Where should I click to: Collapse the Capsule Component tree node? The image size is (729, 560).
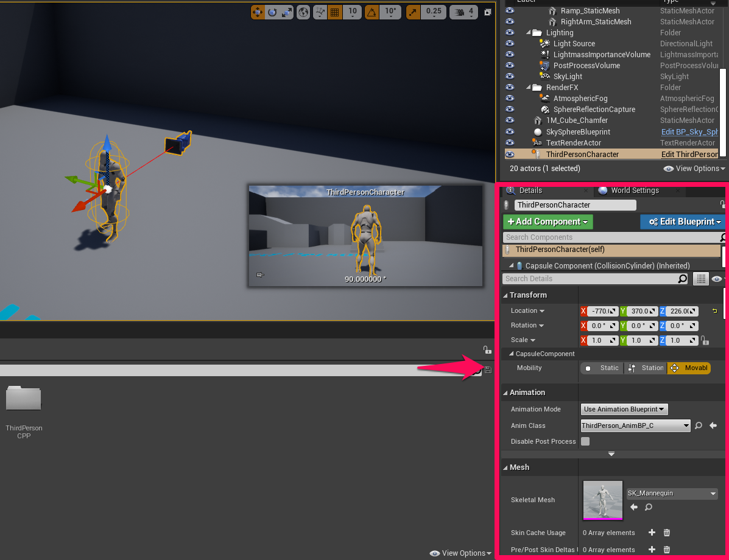coord(511,265)
